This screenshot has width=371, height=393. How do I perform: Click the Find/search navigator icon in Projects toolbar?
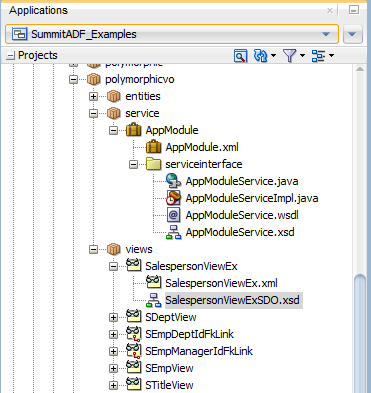(240, 56)
